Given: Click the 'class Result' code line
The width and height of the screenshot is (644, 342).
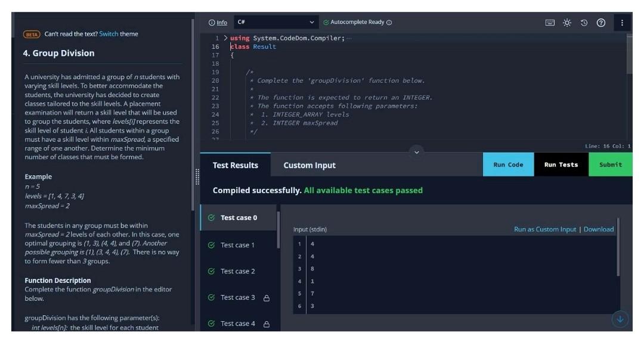Looking at the screenshot, I should [x=253, y=47].
